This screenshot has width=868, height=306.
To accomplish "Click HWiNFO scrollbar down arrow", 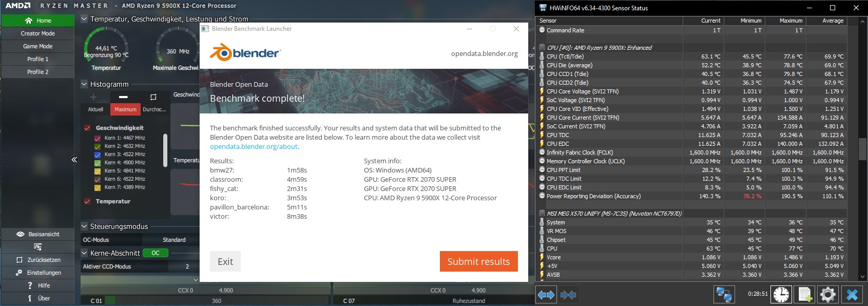I will [862, 277].
